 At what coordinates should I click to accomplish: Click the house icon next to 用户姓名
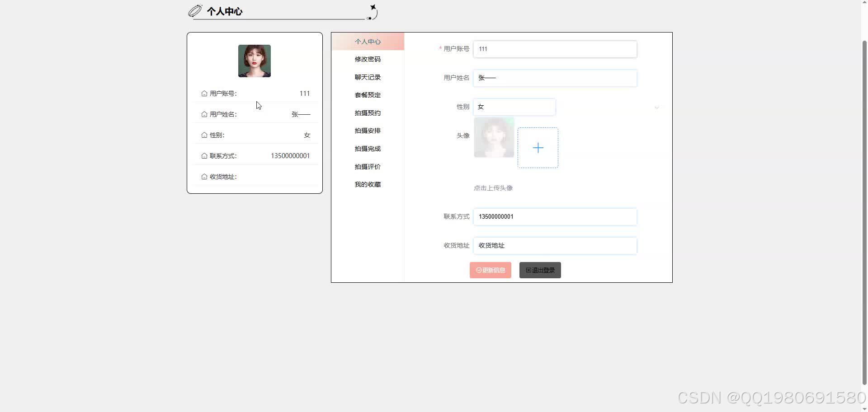(x=204, y=114)
